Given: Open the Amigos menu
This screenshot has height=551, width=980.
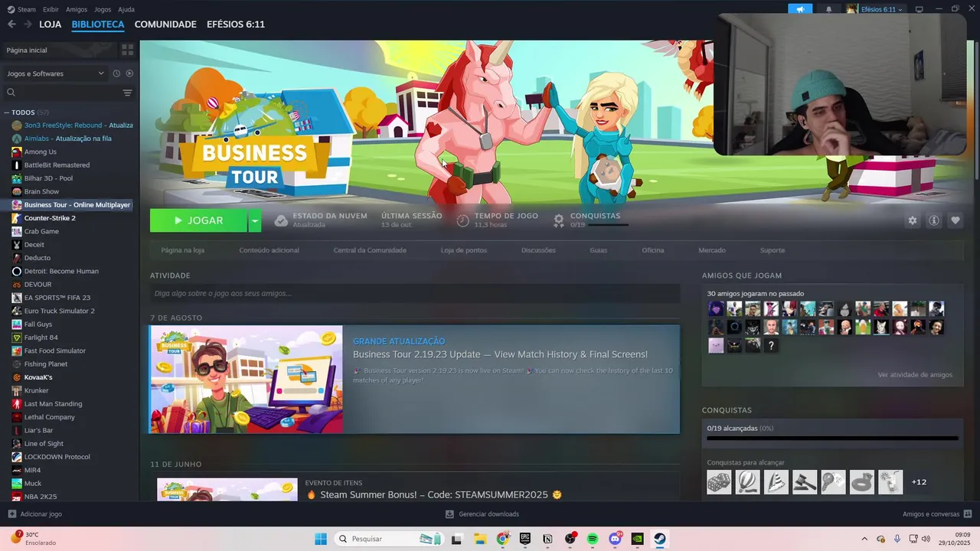Looking at the screenshot, I should pyautogui.click(x=77, y=9).
